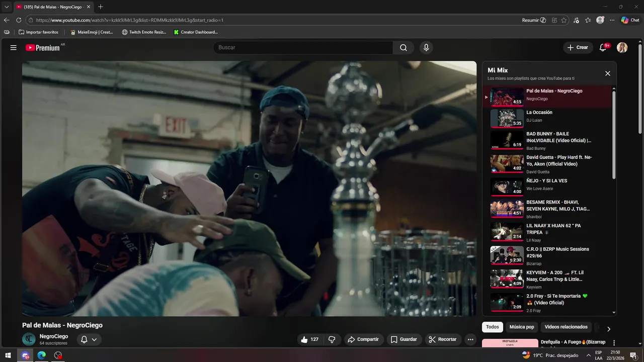Open options for Drefquila - A Fuego video
644x362 pixels.
pos(614,343)
